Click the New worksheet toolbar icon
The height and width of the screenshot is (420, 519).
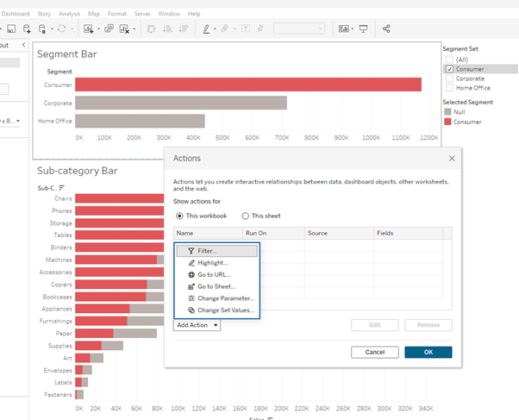click(89, 28)
